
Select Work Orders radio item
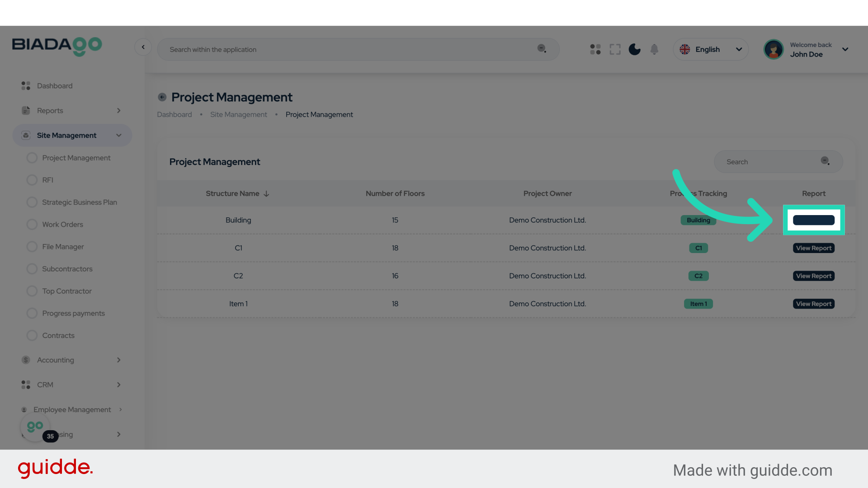click(32, 225)
